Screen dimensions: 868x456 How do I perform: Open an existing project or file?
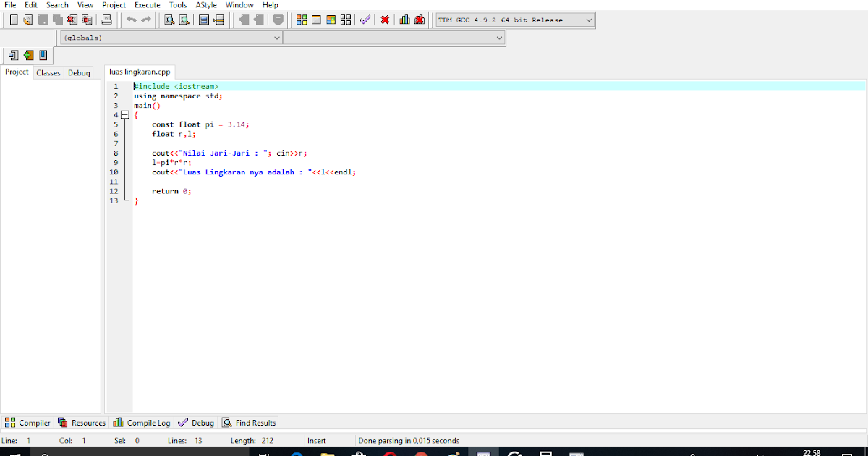click(27, 20)
